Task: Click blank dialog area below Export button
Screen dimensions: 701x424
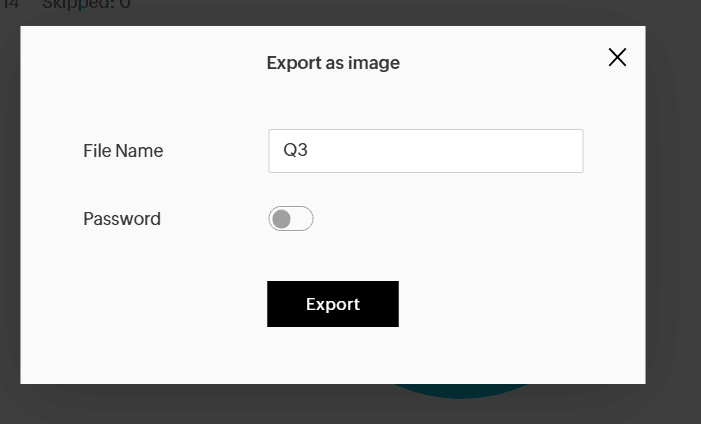Action: (333, 355)
